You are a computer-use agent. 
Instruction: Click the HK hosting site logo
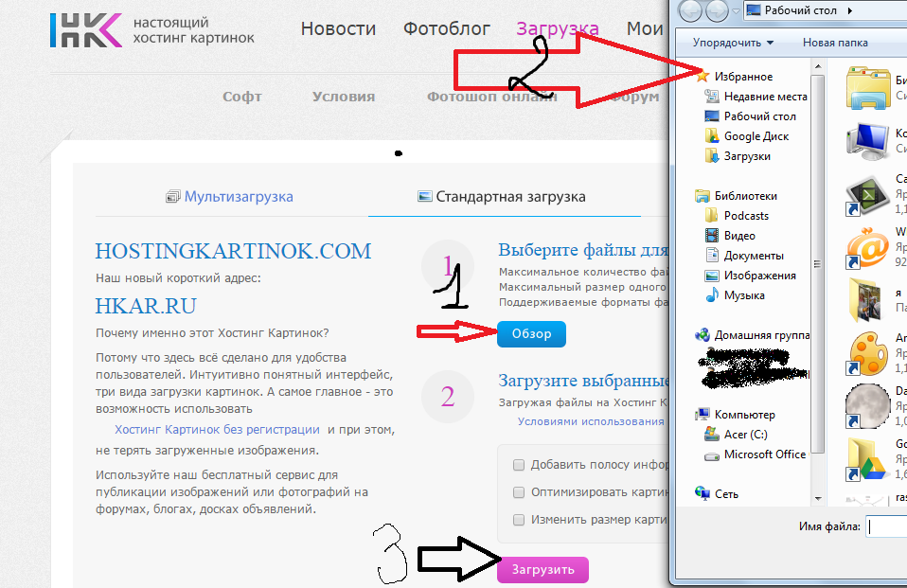tap(85, 30)
